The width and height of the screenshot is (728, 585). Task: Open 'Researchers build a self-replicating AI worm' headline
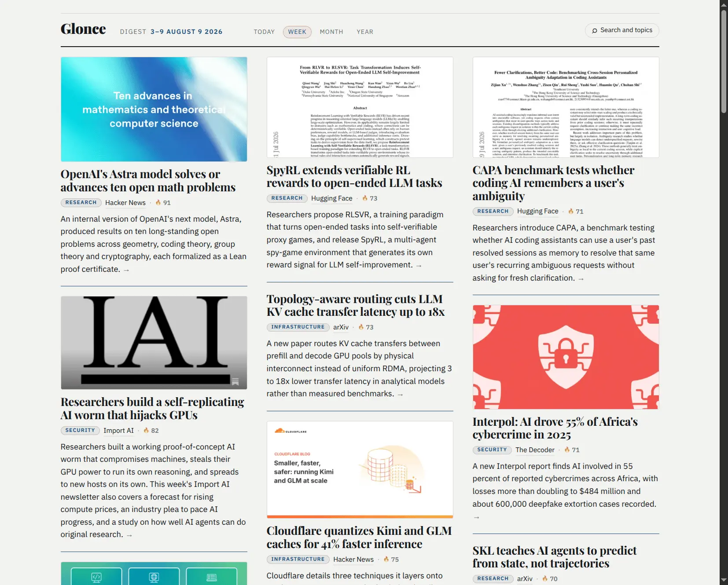[x=152, y=409]
